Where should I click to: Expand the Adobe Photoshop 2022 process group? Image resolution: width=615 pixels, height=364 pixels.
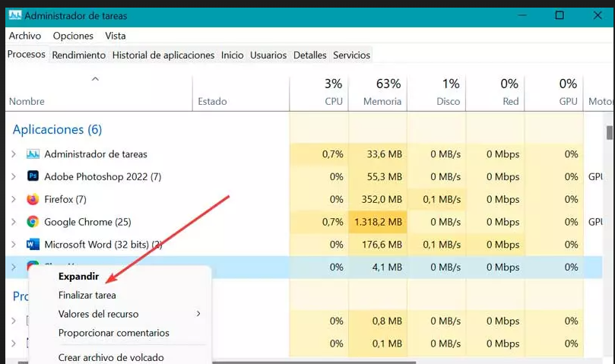[13, 177]
